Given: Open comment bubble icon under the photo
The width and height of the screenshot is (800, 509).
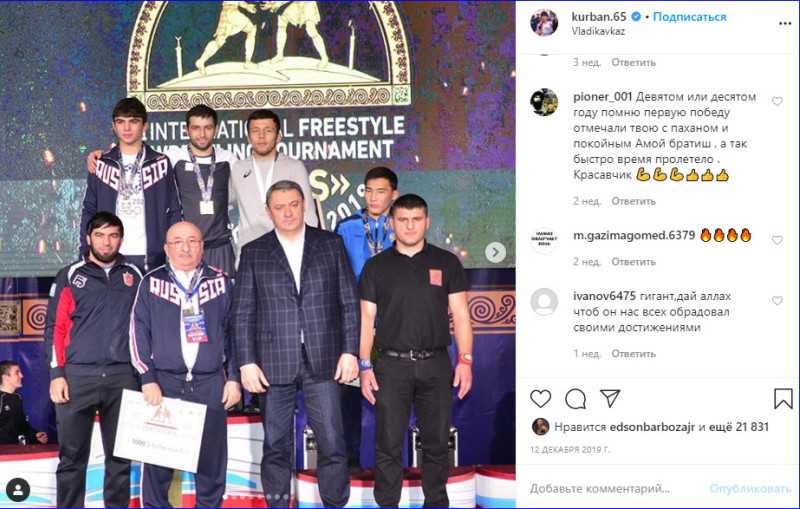Looking at the screenshot, I should point(576,399).
